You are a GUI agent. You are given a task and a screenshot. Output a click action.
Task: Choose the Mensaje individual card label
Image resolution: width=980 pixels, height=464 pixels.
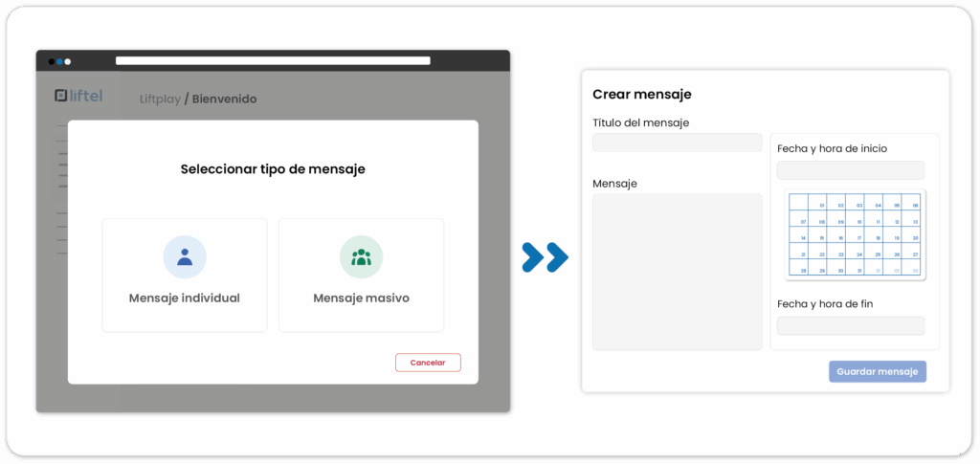click(x=185, y=298)
